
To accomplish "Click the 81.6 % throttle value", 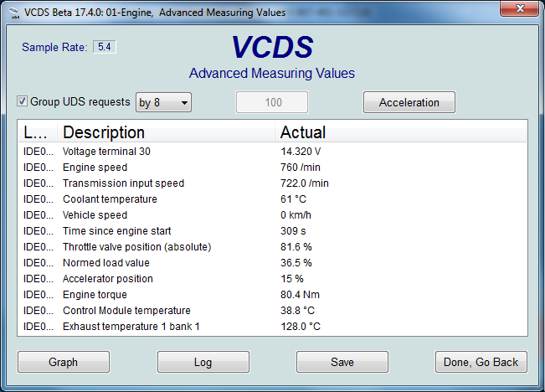I will pyautogui.click(x=296, y=247).
